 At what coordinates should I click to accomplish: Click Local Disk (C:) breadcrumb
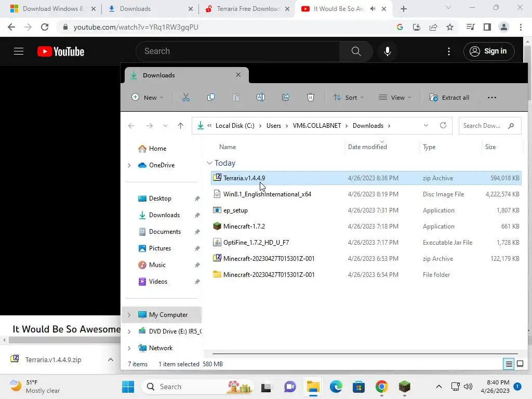pos(235,126)
